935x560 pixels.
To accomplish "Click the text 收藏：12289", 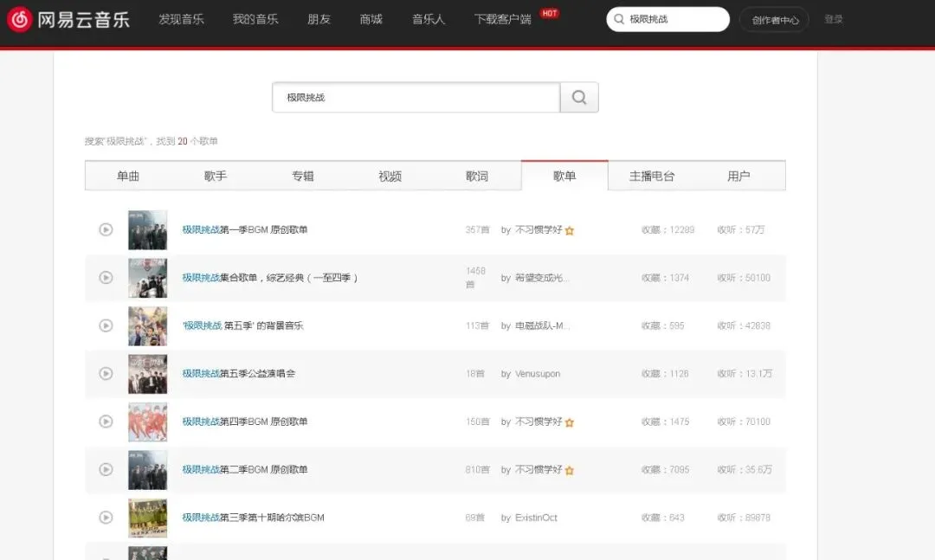I will point(667,229).
